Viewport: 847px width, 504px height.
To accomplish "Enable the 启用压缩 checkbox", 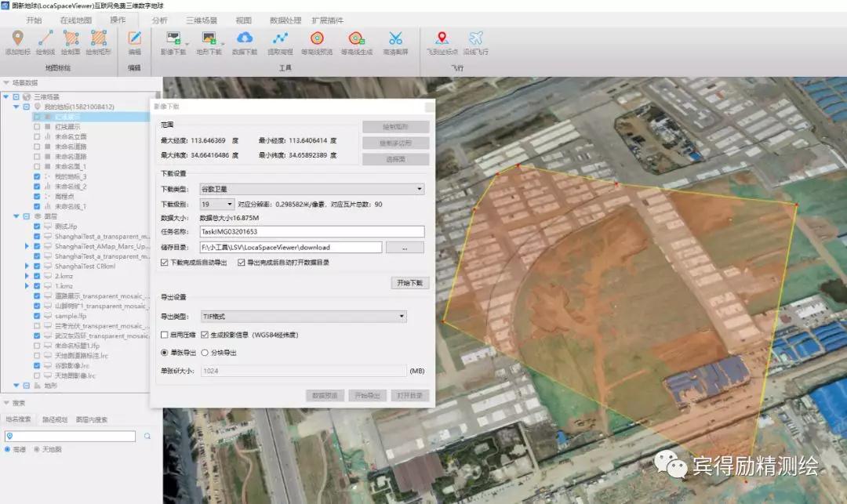I will point(165,335).
